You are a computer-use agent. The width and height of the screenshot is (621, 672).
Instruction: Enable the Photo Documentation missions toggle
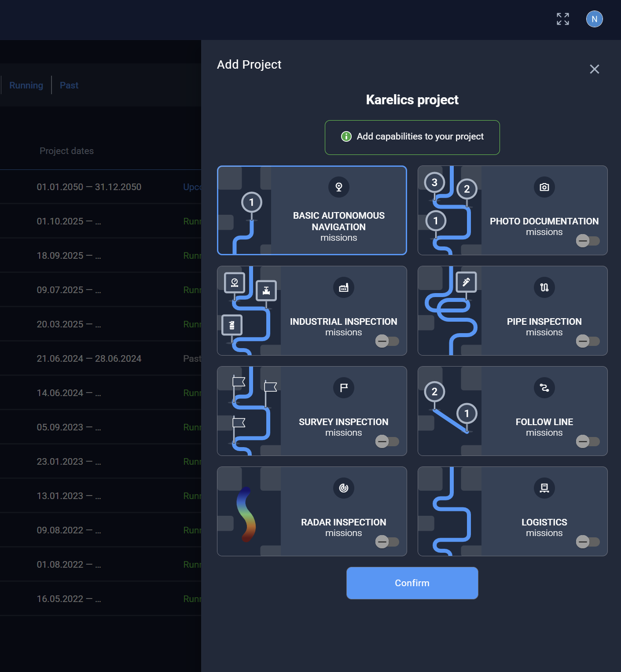(x=588, y=241)
